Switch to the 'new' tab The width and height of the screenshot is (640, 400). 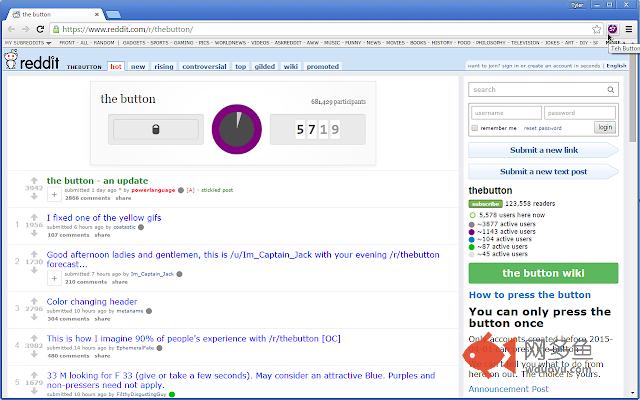(138, 67)
